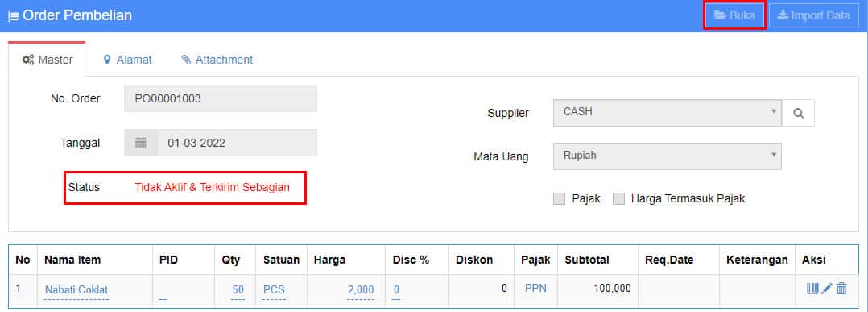Click the Diskon column header
This screenshot has height=312, width=868.
pyautogui.click(x=474, y=260)
